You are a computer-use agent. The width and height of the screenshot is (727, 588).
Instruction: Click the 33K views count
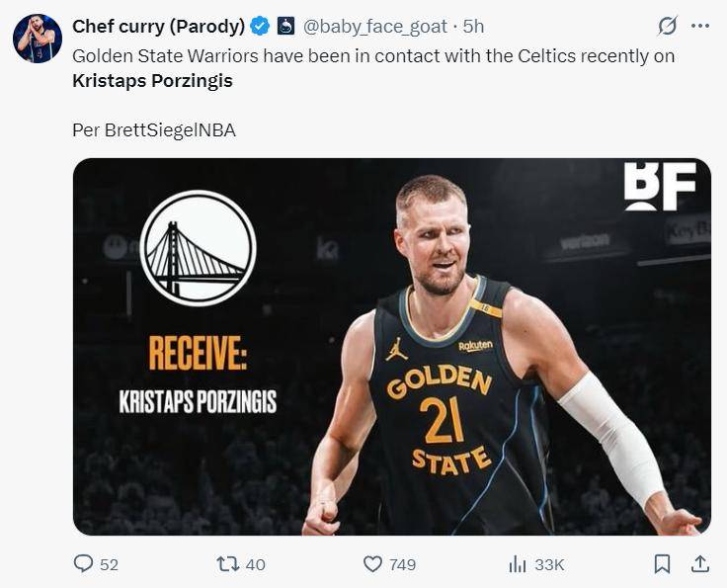[549, 564]
